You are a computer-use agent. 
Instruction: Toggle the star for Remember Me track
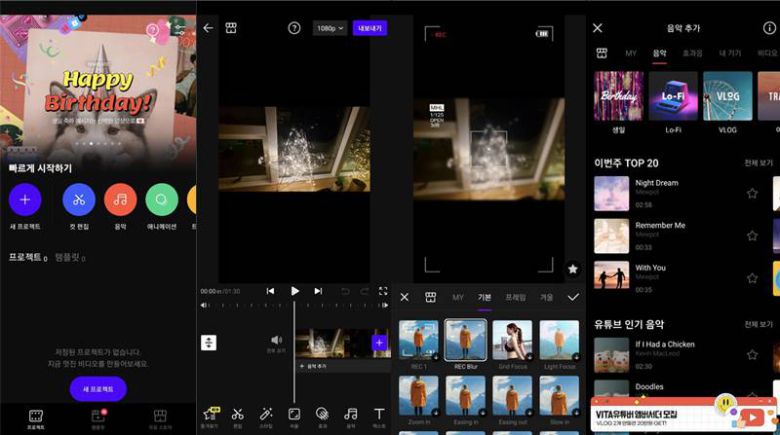752,235
